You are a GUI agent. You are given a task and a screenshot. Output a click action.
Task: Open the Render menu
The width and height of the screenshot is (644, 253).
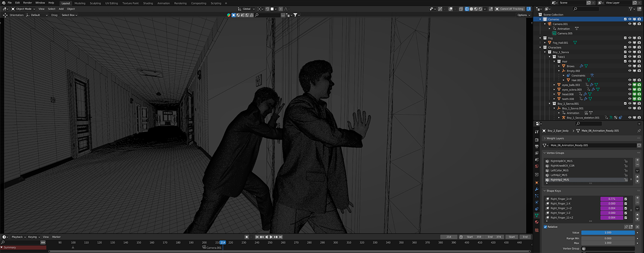tap(27, 3)
